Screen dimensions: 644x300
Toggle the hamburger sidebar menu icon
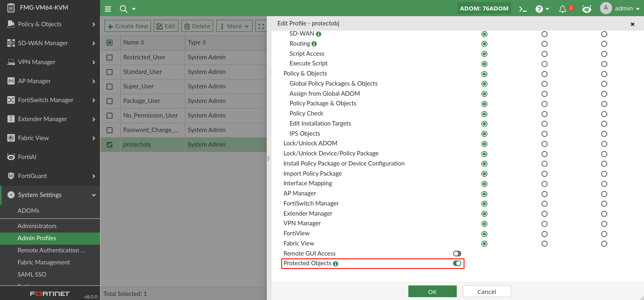[x=108, y=9]
